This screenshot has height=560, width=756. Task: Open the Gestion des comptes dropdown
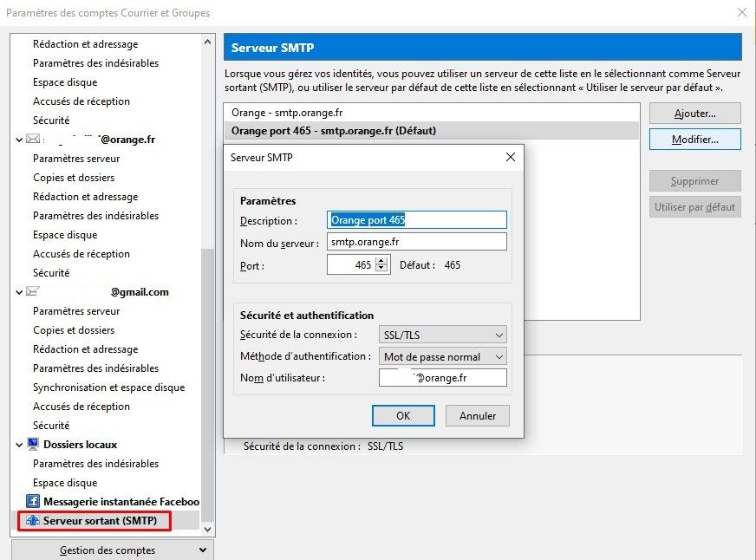pos(113,550)
